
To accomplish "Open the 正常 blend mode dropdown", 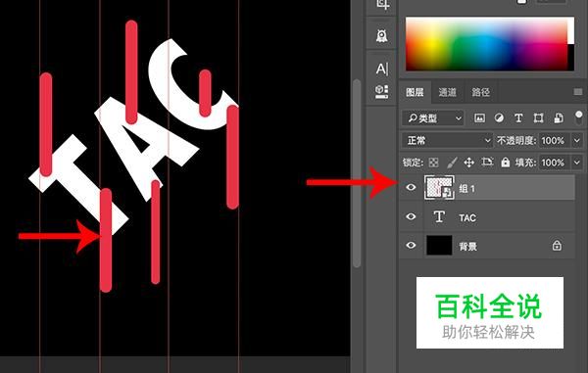I will (x=447, y=141).
